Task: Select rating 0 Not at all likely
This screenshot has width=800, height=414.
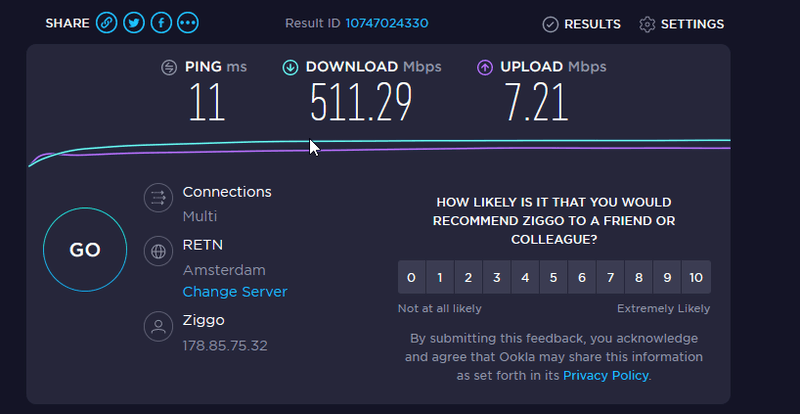Action: click(x=411, y=277)
